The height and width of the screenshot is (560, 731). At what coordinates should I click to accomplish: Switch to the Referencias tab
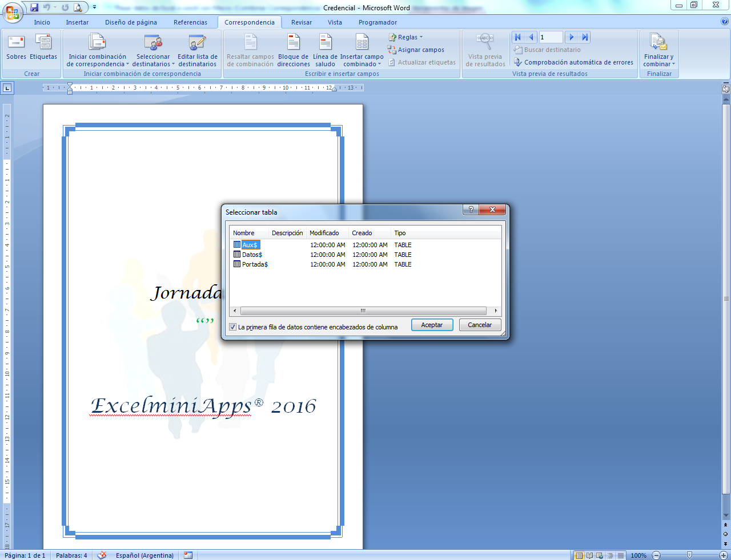(190, 22)
